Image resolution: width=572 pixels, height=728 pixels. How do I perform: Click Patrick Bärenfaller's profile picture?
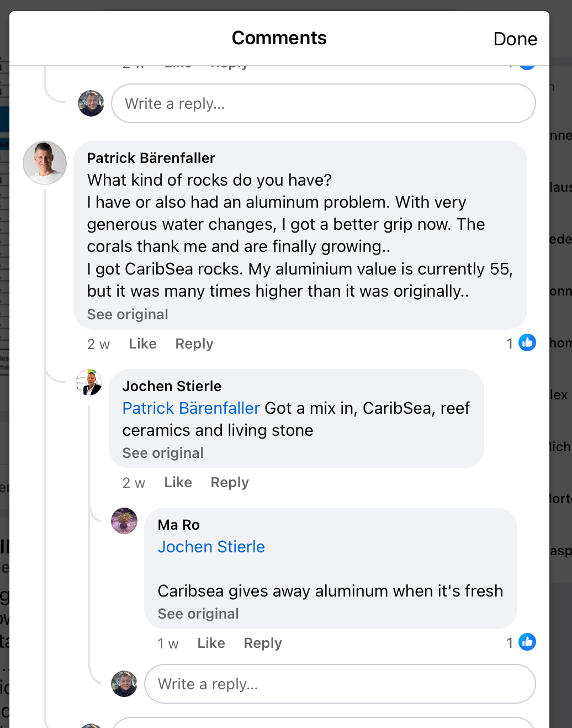pos(45,163)
